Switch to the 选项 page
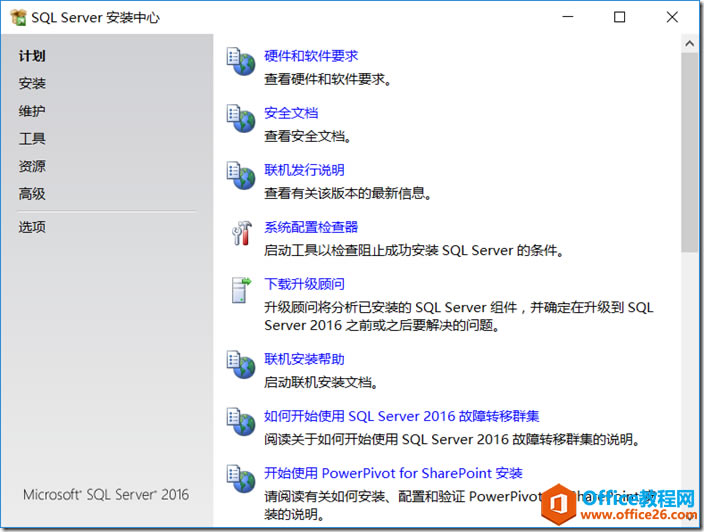 point(32,227)
